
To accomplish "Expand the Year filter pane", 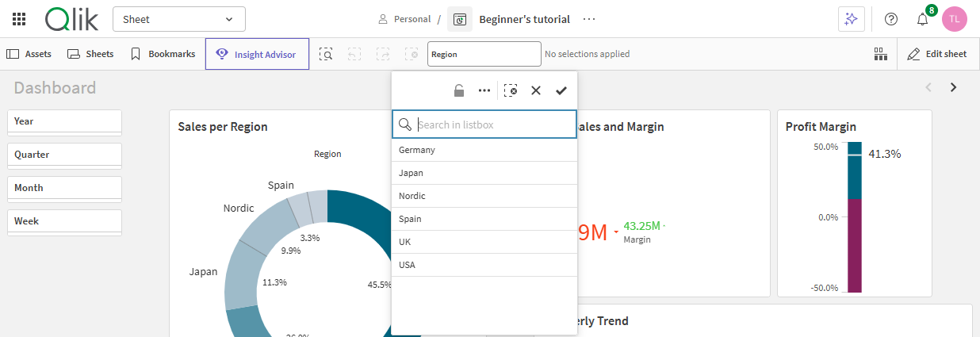I will pos(64,121).
